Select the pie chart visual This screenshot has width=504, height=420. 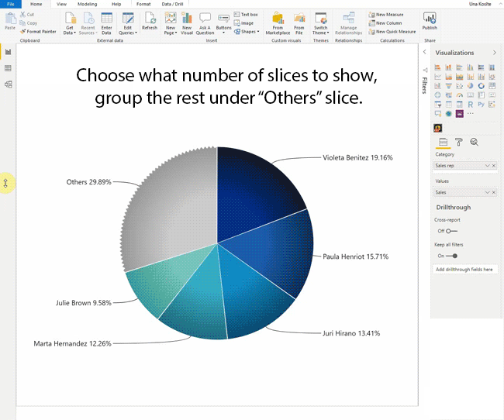pos(470,86)
